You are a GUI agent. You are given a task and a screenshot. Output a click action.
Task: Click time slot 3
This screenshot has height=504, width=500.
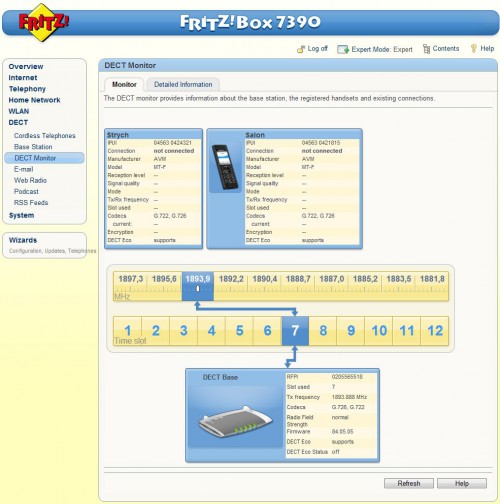pos(184,331)
